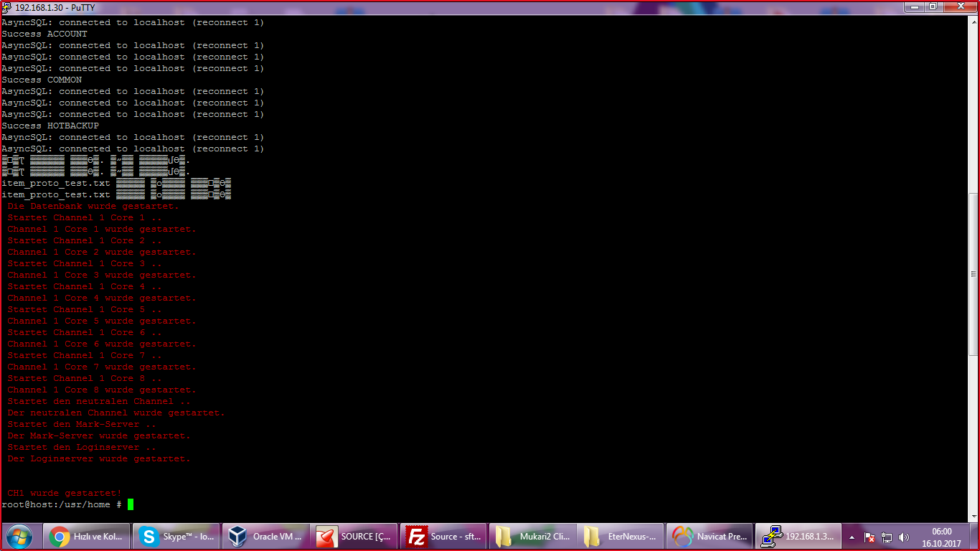Click 'Der Mark-Server wurde gestartet.' line

(x=99, y=435)
